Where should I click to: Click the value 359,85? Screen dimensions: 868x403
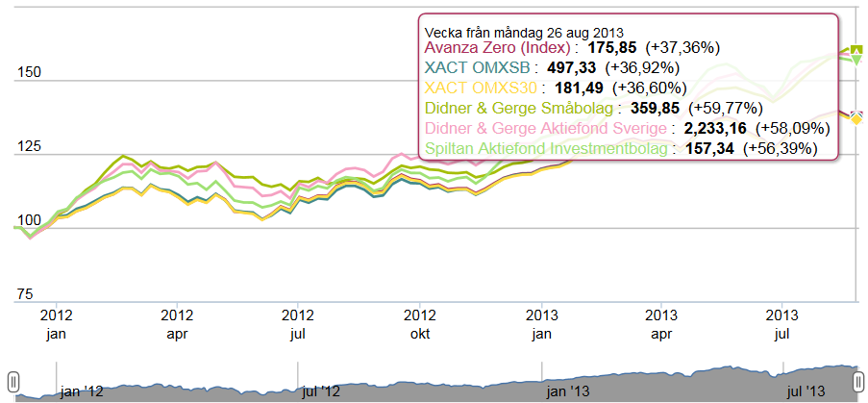pos(656,109)
